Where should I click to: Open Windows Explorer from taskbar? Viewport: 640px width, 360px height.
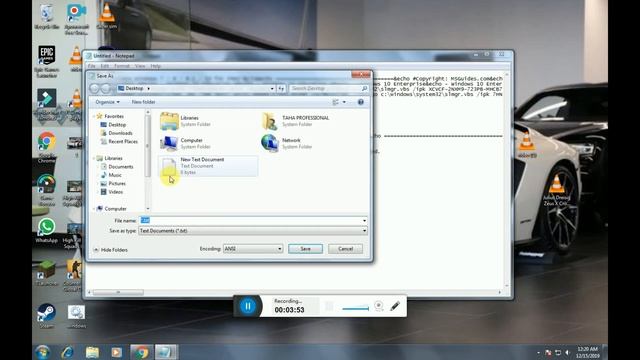92,352
